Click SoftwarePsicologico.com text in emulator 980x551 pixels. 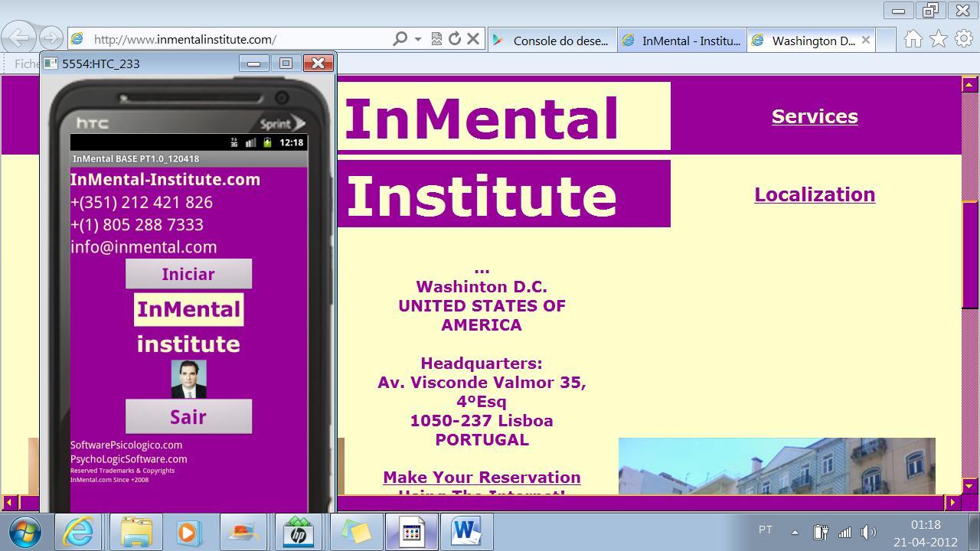[126, 445]
